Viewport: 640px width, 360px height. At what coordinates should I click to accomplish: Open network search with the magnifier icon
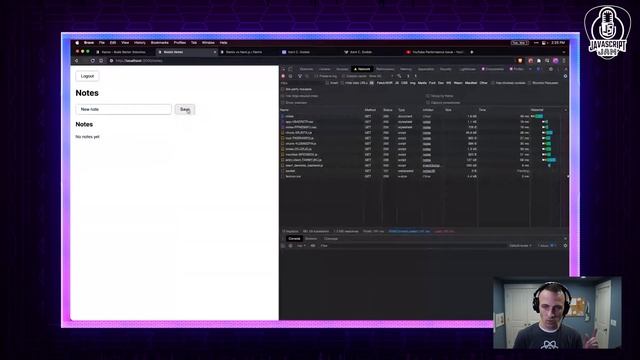point(307,76)
